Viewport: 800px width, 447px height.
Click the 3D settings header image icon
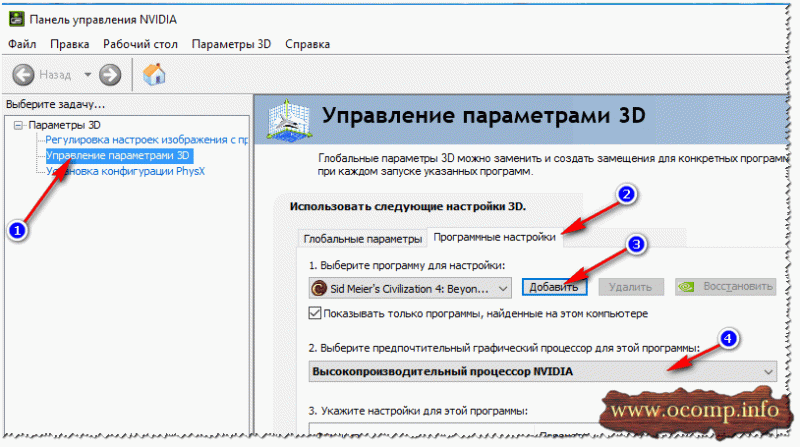pyautogui.click(x=289, y=120)
